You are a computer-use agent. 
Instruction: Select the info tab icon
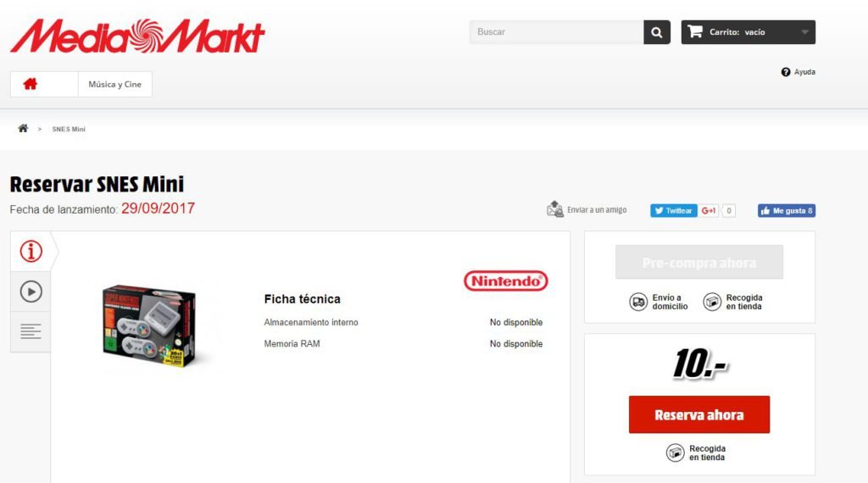31,251
